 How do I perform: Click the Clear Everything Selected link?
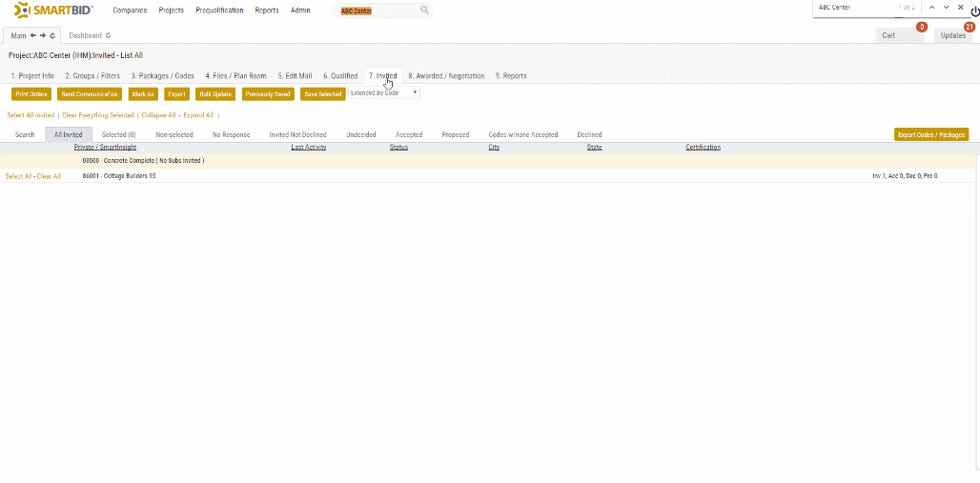[97, 115]
